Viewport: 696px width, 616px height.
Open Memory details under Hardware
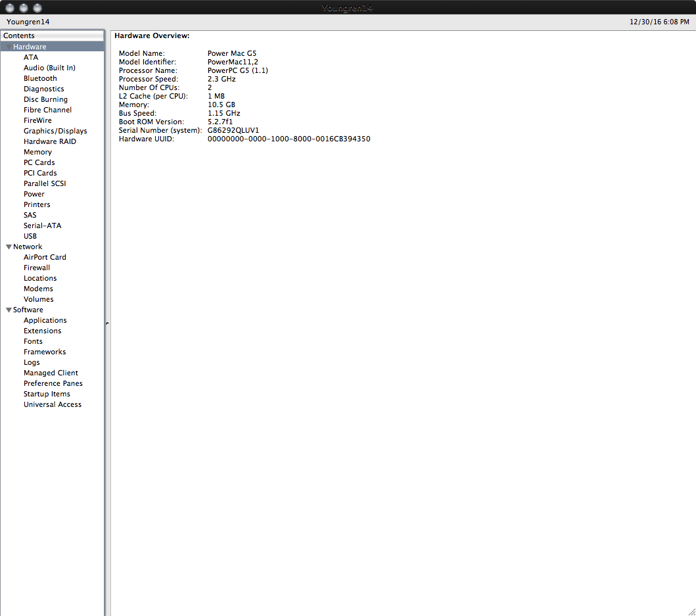point(37,152)
